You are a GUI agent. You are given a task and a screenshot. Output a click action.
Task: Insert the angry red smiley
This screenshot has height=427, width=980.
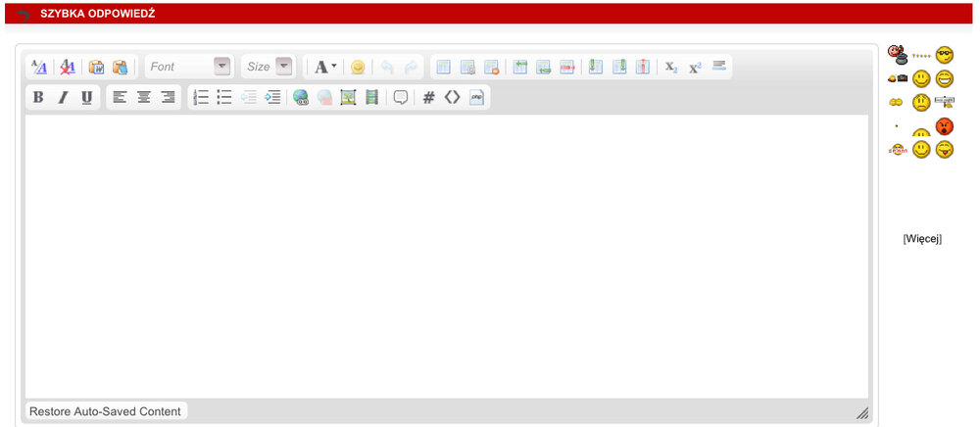coord(945,126)
